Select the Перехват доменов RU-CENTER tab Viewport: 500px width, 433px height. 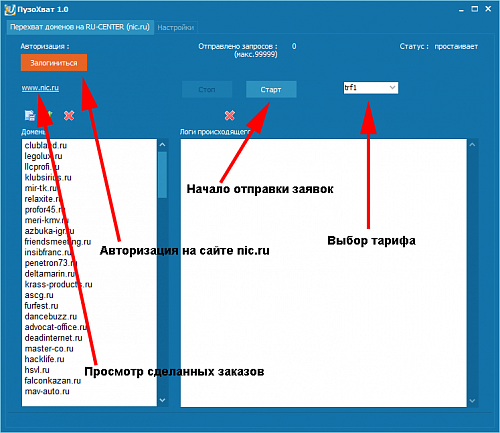coord(80,27)
